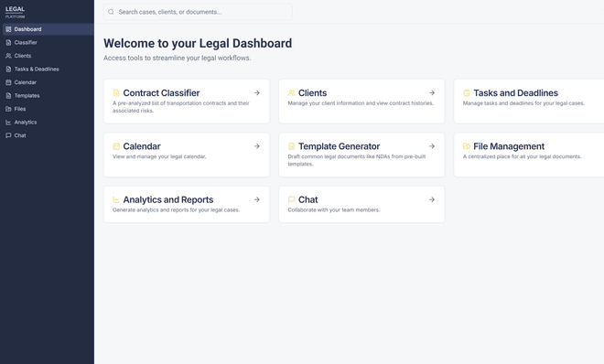Click the Templates file icon in sidebar
604x364 pixels.
coord(8,96)
